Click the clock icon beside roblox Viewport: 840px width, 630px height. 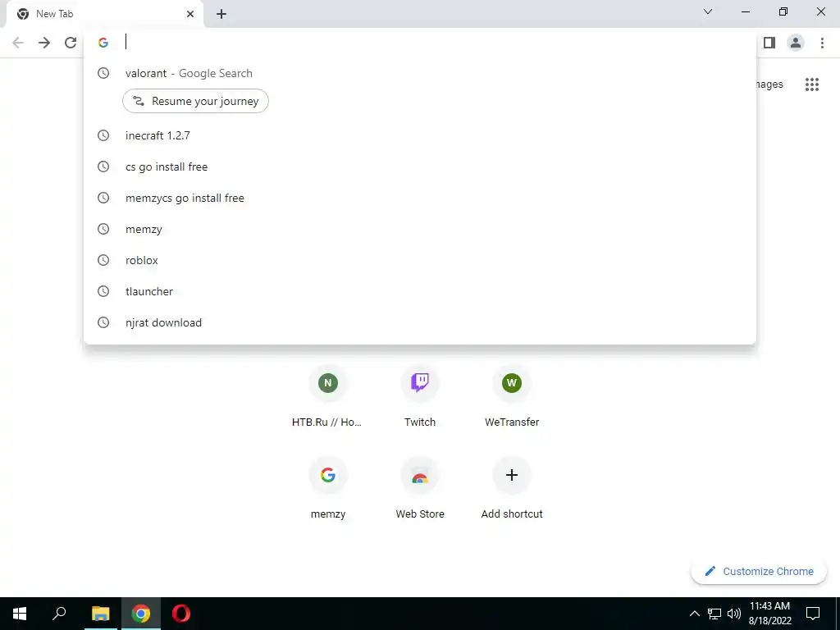point(103,260)
